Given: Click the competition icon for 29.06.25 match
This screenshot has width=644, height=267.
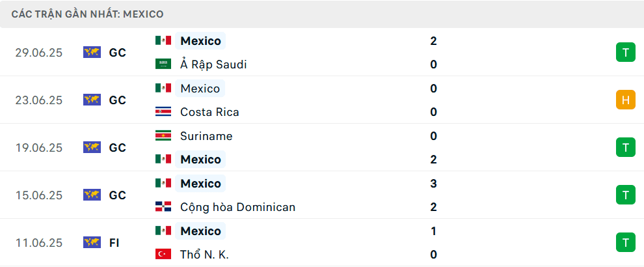Looking at the screenshot, I should pyautogui.click(x=92, y=53).
